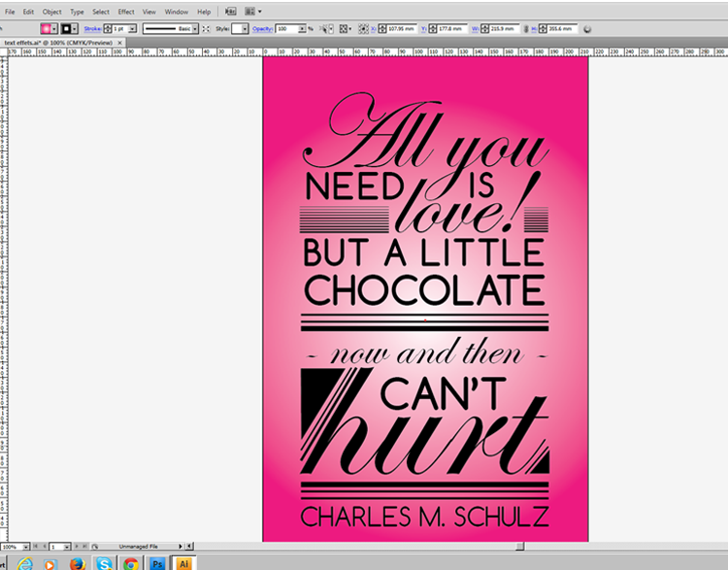This screenshot has height=570, width=728.
Task: Open the Effect menu
Action: pyautogui.click(x=126, y=12)
